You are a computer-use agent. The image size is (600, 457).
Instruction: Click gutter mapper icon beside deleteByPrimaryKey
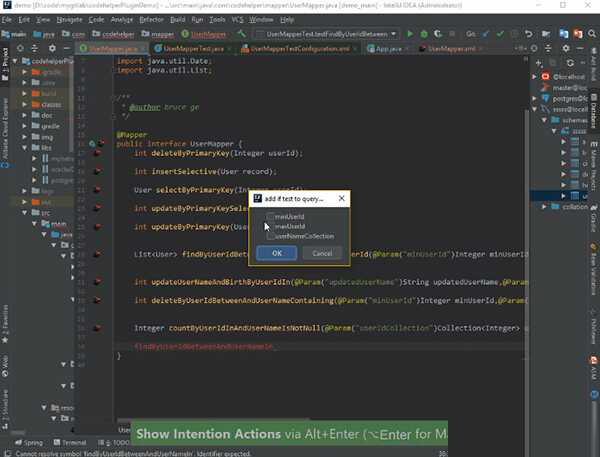tap(98, 154)
